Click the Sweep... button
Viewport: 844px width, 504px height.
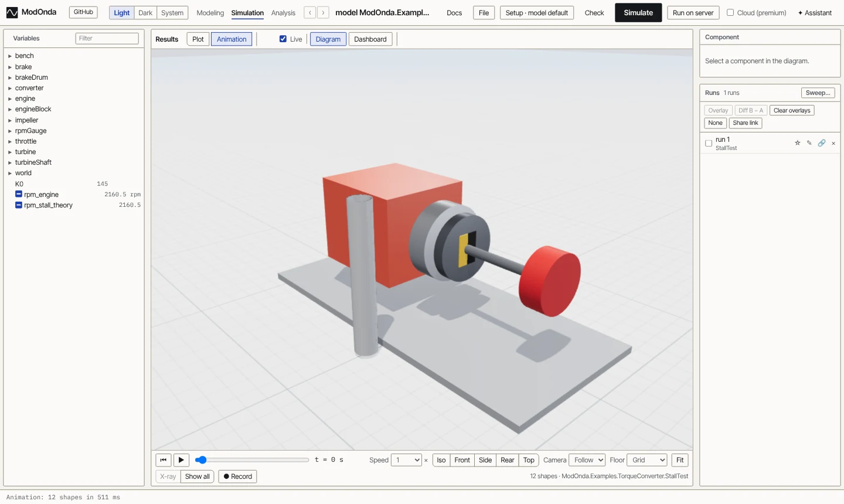pyautogui.click(x=818, y=93)
